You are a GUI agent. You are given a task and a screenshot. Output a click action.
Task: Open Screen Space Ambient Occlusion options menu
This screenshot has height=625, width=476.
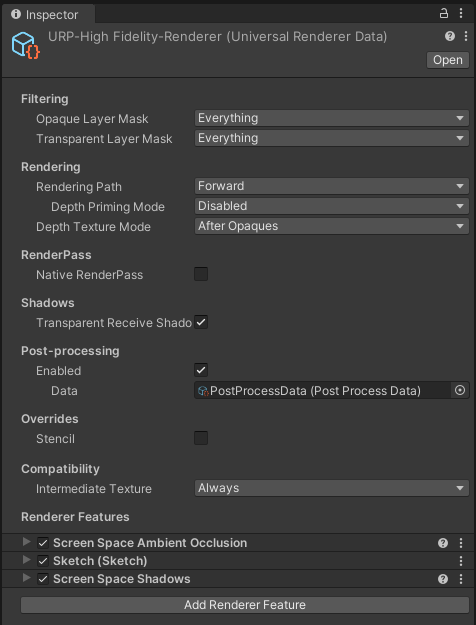(x=461, y=543)
